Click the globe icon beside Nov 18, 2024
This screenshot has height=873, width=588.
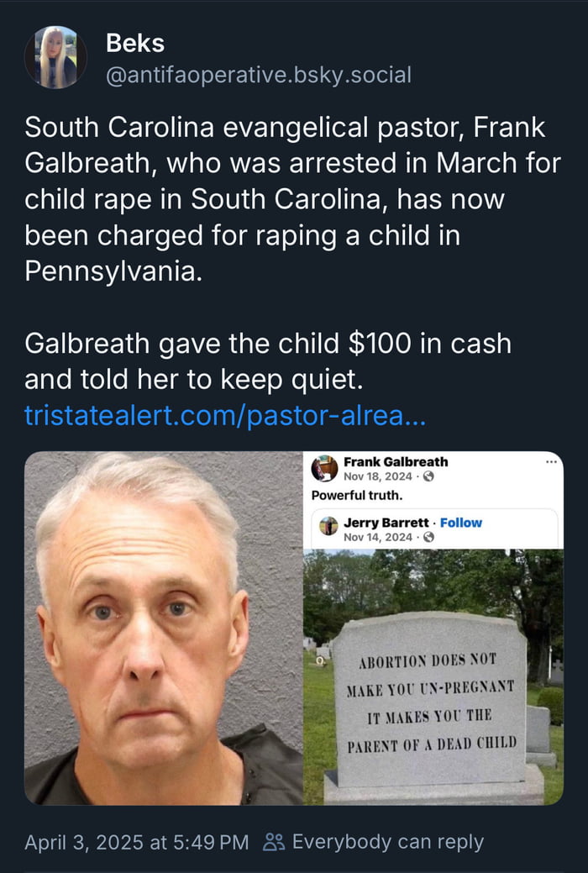(x=428, y=476)
